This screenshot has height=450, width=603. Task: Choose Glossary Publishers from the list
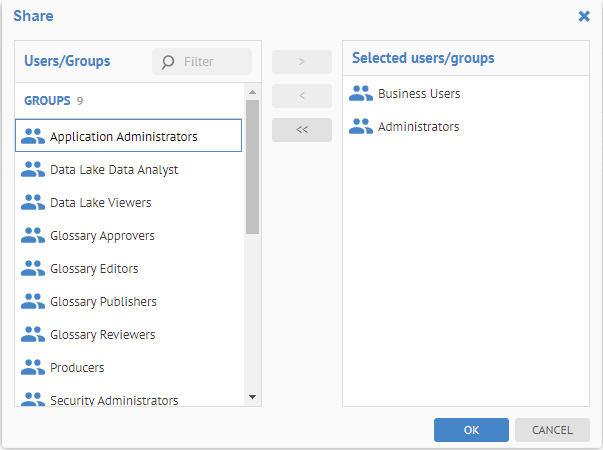(x=103, y=302)
